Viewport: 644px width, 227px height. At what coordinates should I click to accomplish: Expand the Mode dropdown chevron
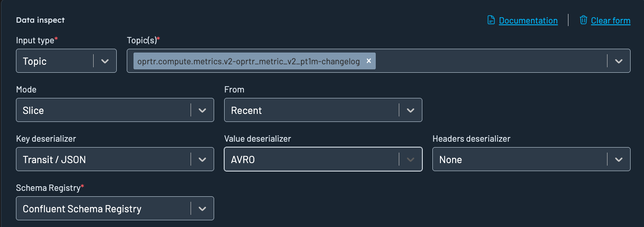(202, 111)
